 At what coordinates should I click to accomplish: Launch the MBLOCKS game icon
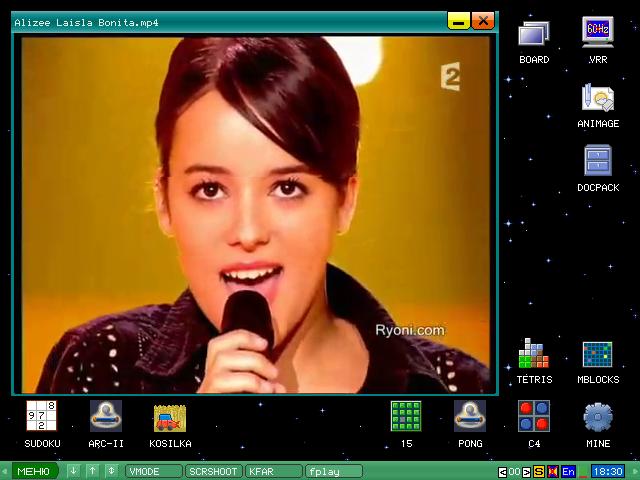tap(598, 354)
